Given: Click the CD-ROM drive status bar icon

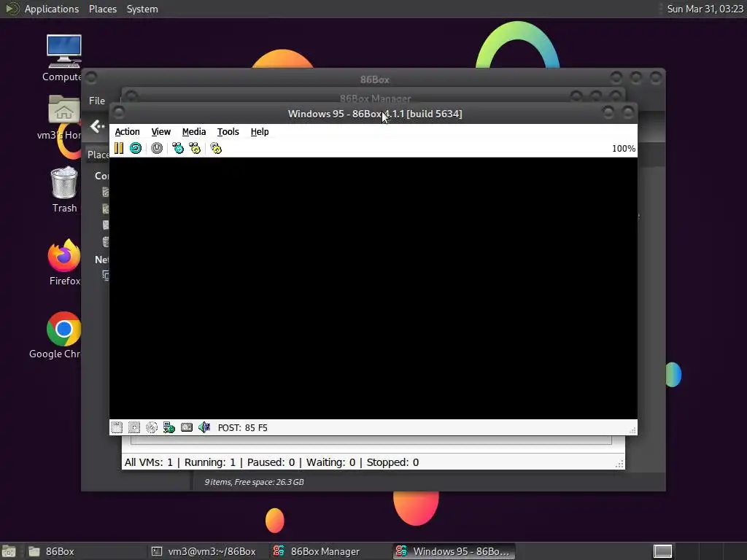Looking at the screenshot, I should (152, 427).
